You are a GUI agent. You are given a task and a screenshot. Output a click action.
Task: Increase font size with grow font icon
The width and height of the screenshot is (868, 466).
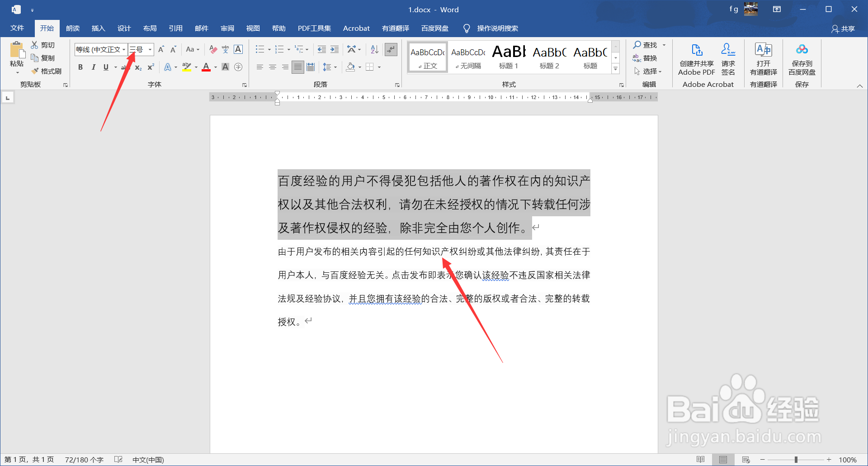pyautogui.click(x=161, y=49)
